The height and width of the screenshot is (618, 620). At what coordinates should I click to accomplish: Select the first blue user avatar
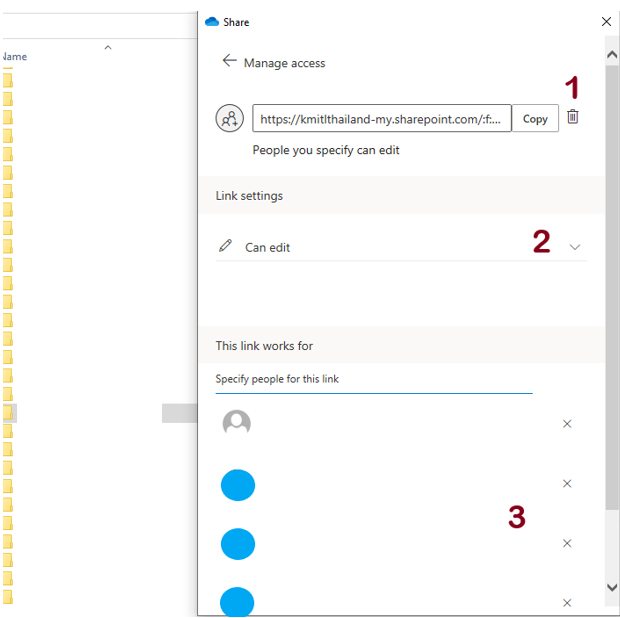[238, 485]
